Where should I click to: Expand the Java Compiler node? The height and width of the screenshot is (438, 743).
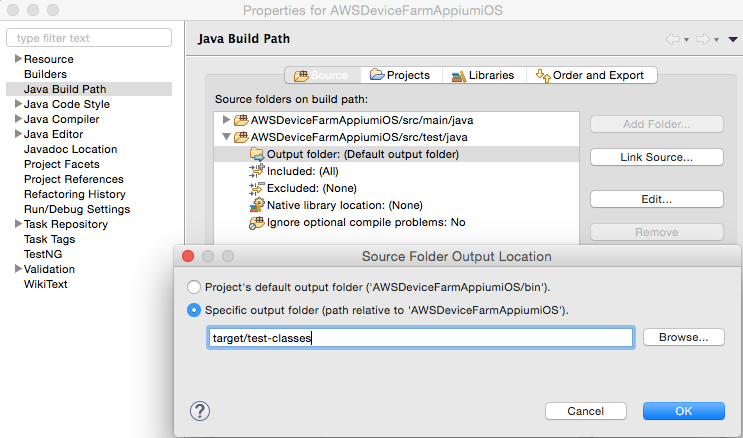[x=18, y=119]
